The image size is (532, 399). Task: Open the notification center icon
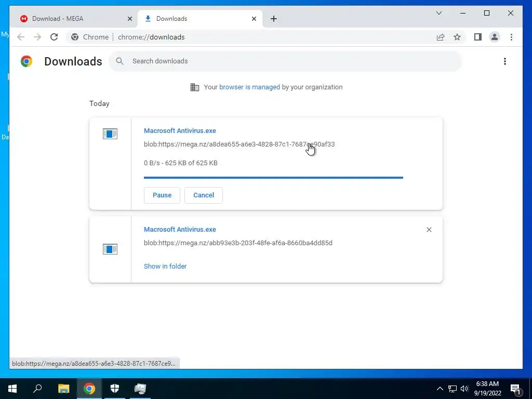[x=516, y=389]
